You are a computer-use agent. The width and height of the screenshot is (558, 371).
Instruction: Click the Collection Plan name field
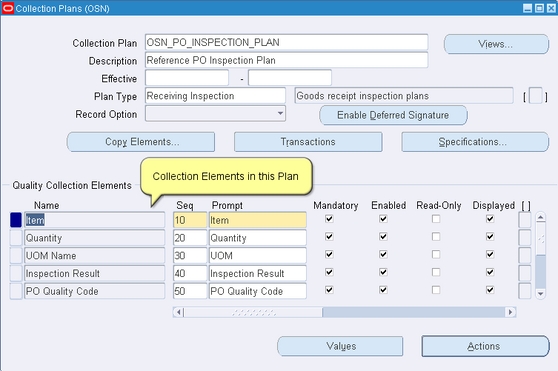286,42
